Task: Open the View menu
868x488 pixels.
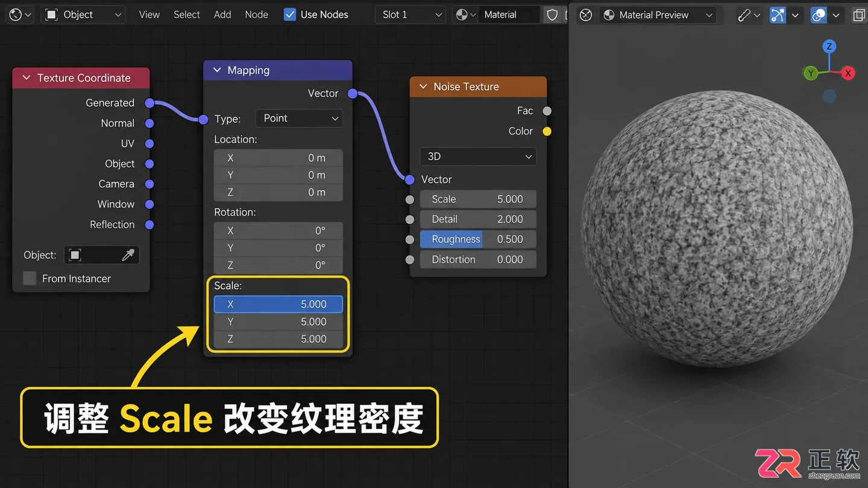Action: click(149, 14)
